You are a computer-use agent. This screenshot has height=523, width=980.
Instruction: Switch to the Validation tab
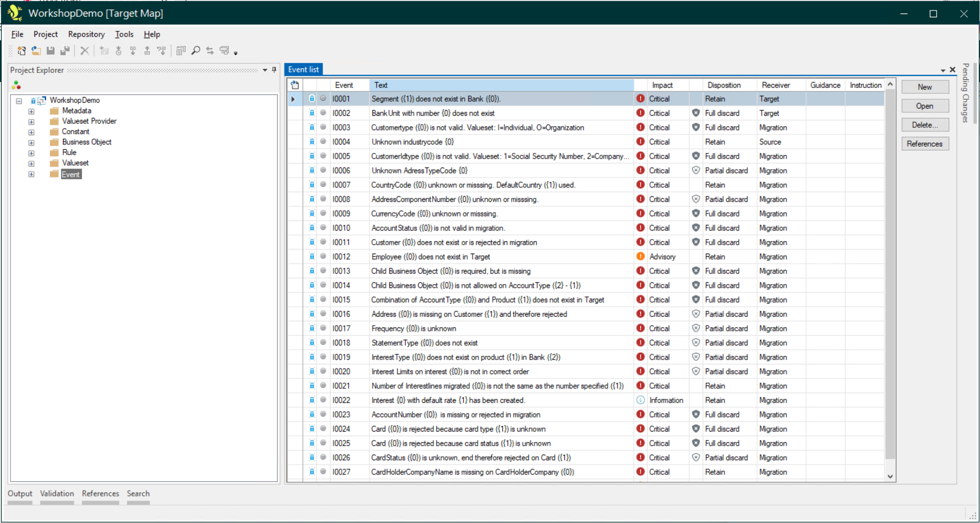click(x=57, y=493)
